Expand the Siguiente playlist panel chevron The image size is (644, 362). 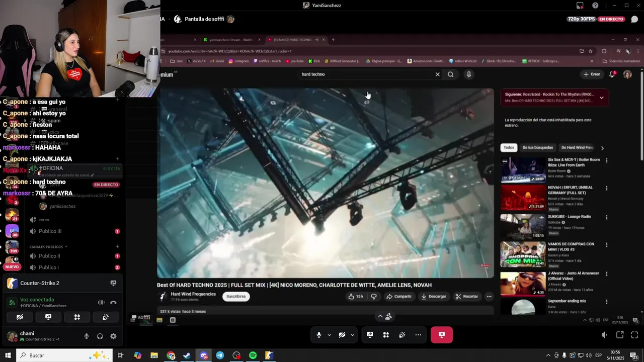point(601,98)
